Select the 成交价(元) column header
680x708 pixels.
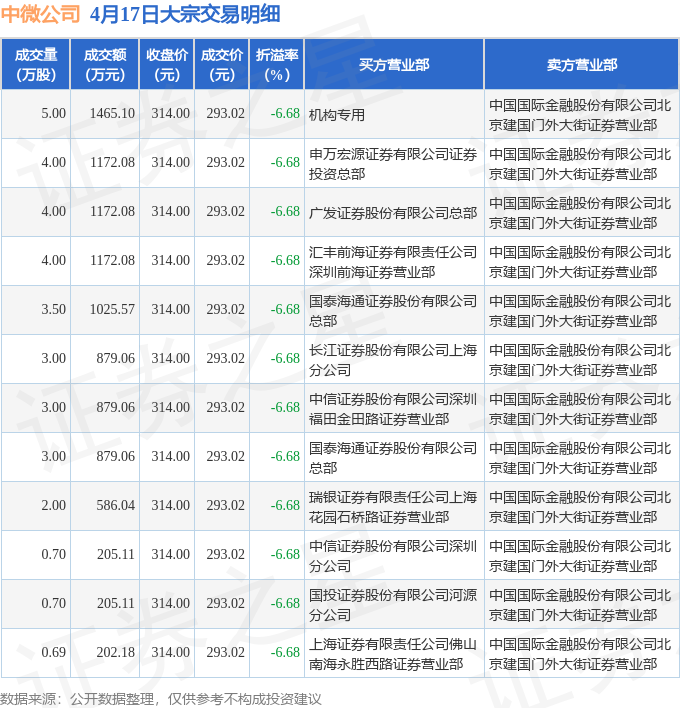[x=222, y=65]
